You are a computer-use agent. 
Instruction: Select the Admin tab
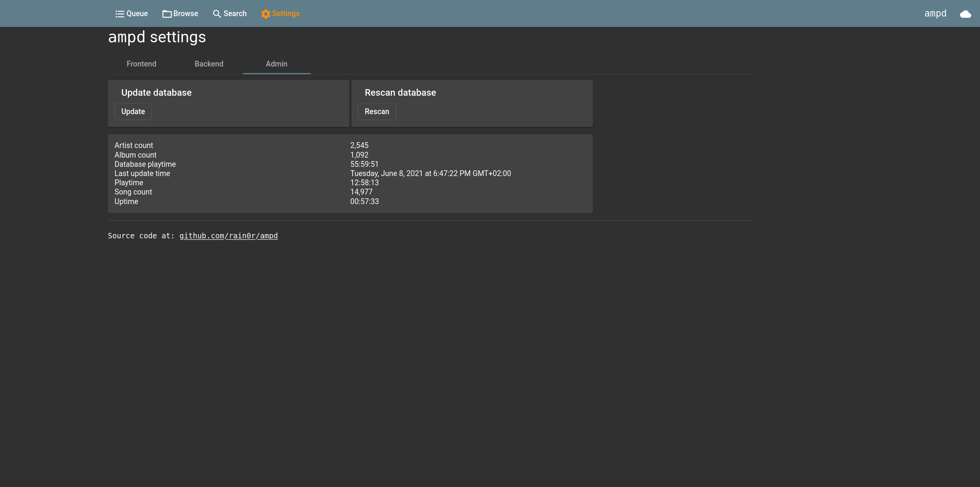(276, 64)
